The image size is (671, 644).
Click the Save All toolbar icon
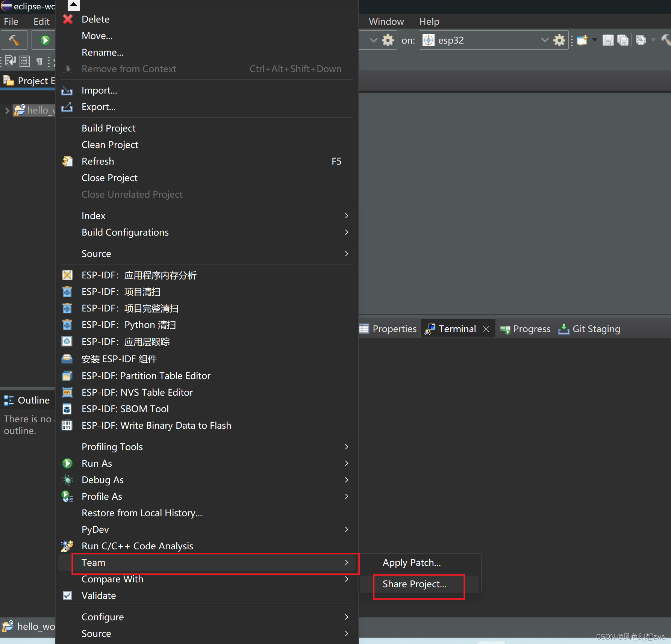[x=623, y=40]
